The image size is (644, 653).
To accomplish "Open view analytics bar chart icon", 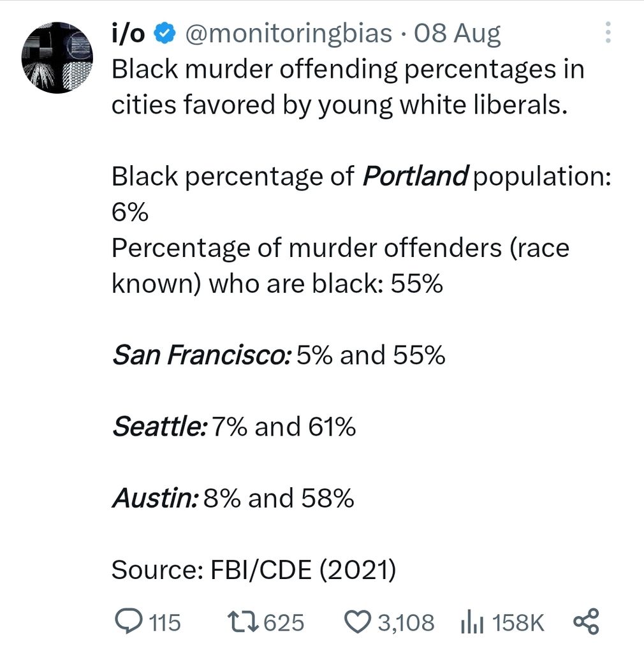I will 470,622.
